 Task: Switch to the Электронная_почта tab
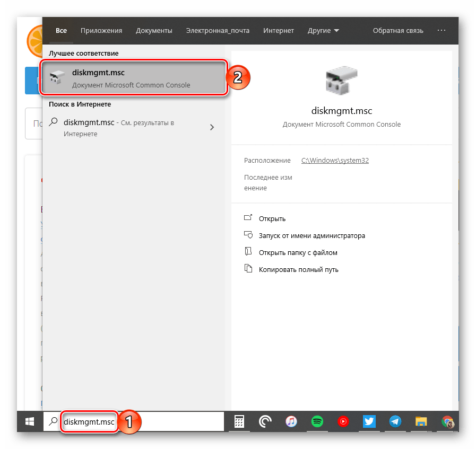coord(218,31)
